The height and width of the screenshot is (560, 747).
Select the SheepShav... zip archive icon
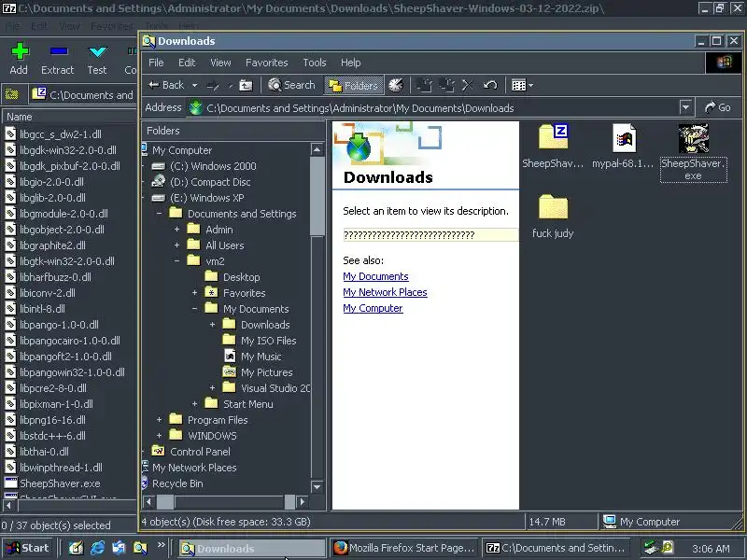tap(553, 147)
